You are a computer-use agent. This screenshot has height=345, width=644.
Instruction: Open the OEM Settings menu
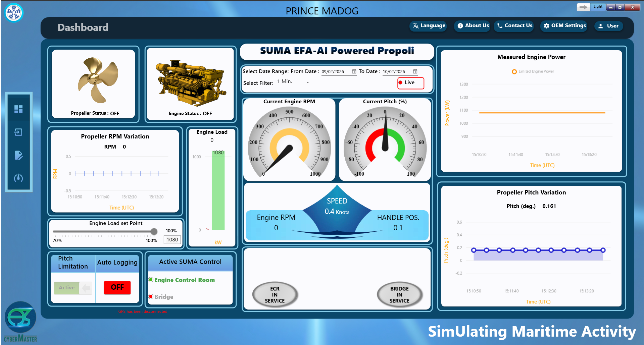(564, 26)
